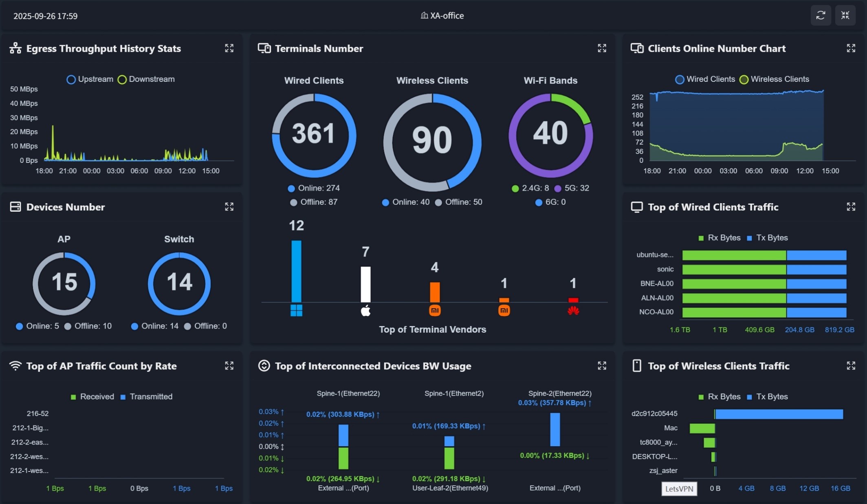Click the Top of Interconnected Devices BW Usage icon

(x=265, y=366)
